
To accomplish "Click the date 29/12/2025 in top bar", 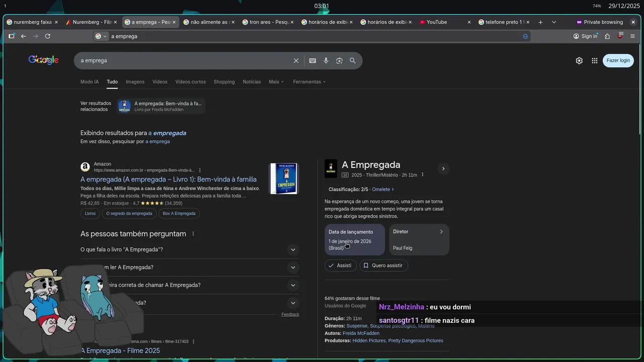I will pyautogui.click(x=624, y=6).
